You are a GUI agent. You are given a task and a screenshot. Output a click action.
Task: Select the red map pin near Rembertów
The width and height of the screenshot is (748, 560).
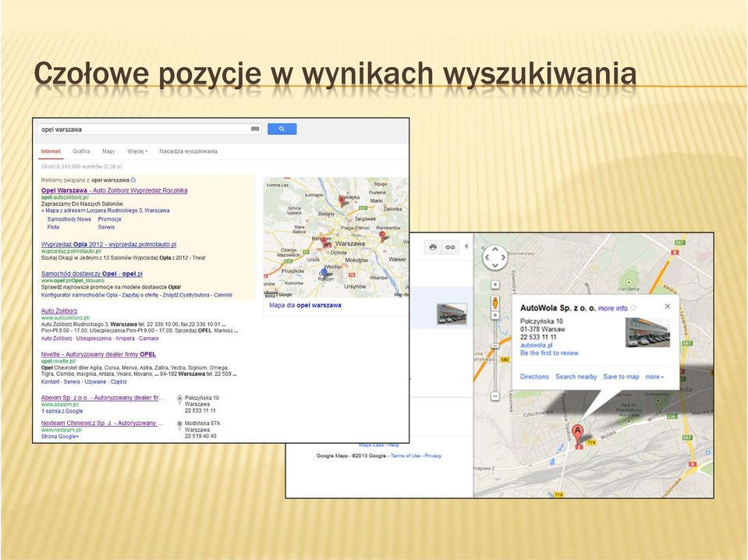click(381, 236)
